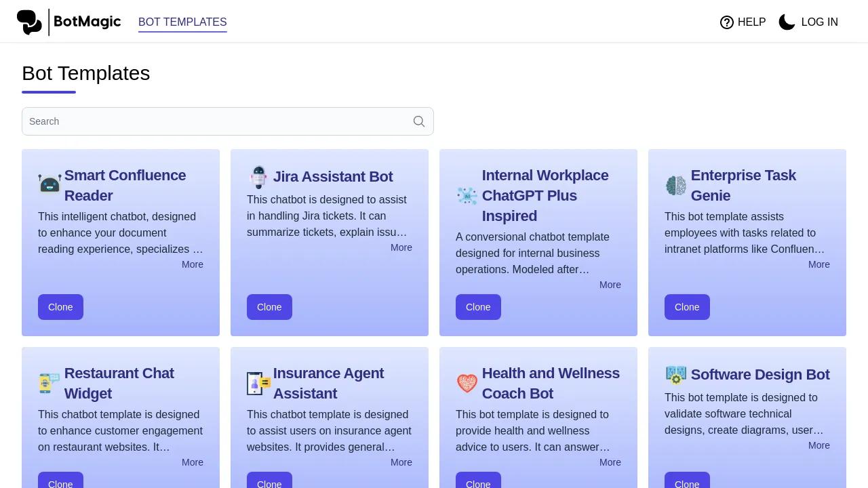Open the Bot Templates navigation tab
The width and height of the screenshot is (868, 488).
click(x=182, y=22)
